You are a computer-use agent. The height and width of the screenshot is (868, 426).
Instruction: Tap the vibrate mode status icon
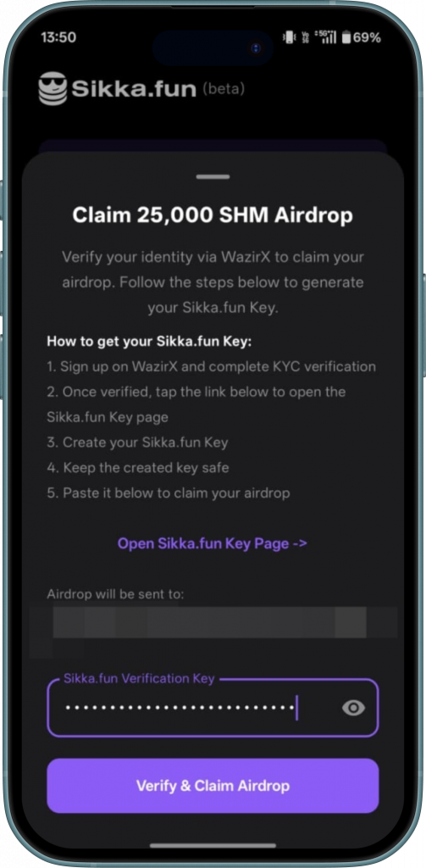pyautogui.click(x=289, y=37)
